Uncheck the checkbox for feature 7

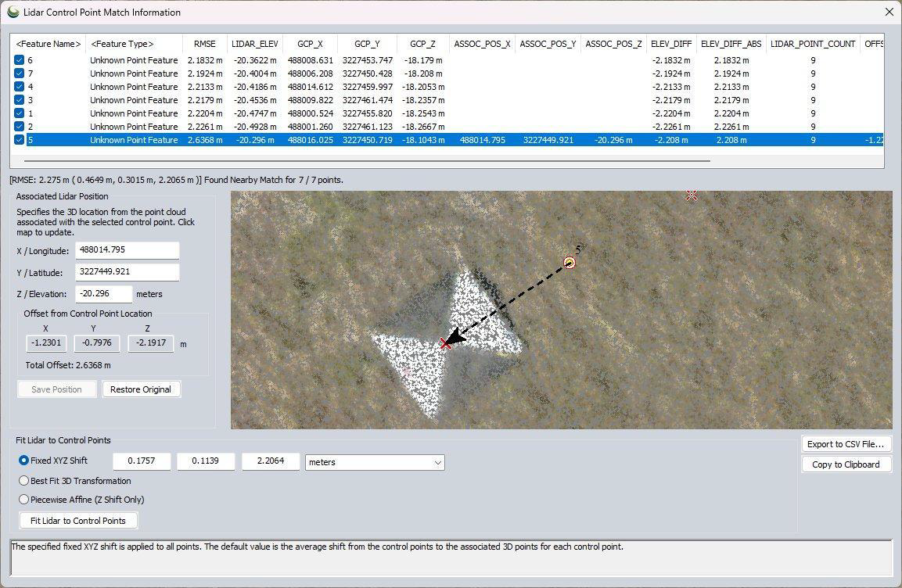[19, 73]
